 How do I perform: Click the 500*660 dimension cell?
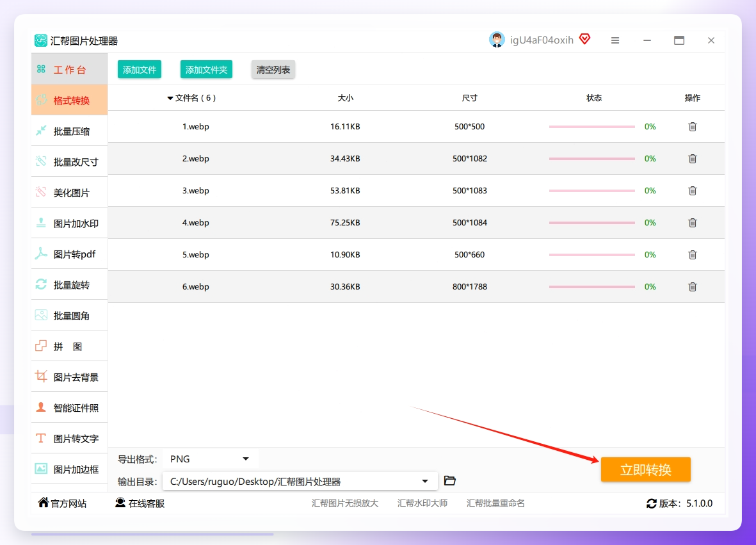coord(470,255)
